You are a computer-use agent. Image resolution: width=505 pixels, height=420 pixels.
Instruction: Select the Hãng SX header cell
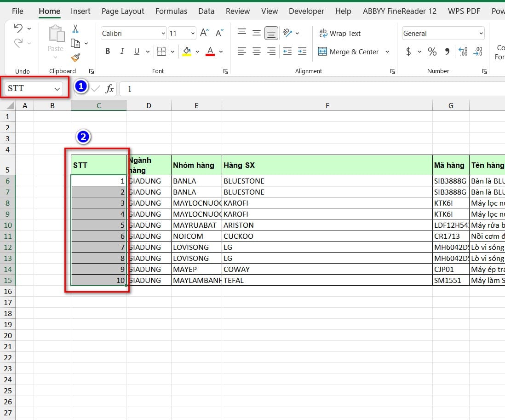click(x=327, y=165)
